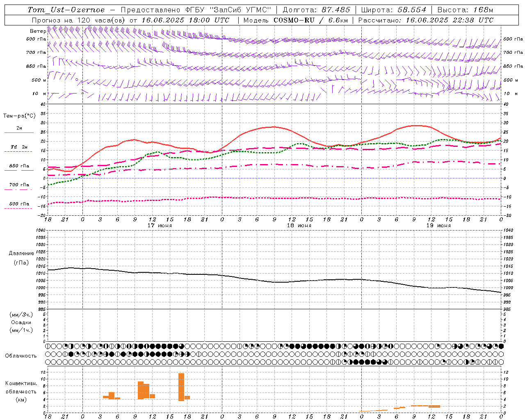The width and height of the screenshot is (525, 420).
Task: Click the 2м temperature legend entry
Action: 19,128
